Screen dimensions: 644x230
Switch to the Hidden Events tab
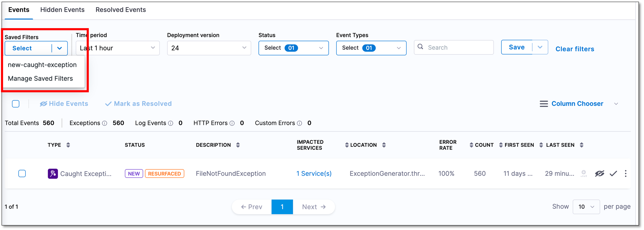62,10
